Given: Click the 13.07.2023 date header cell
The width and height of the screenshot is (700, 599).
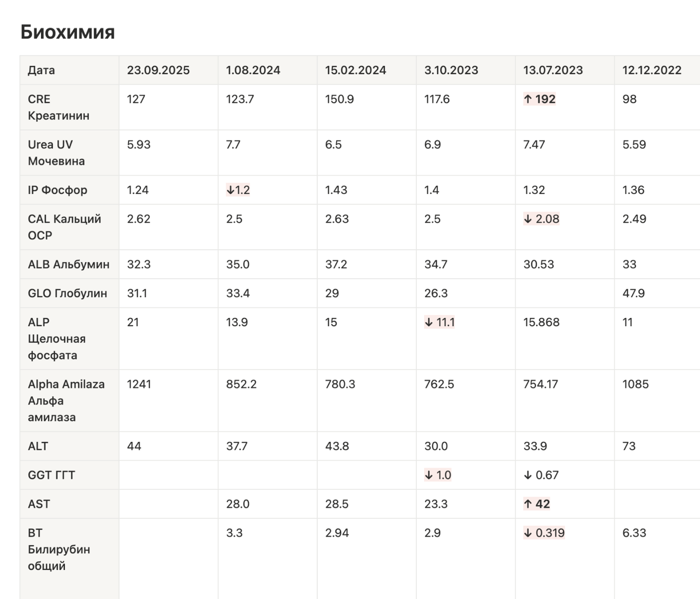Looking at the screenshot, I should (553, 70).
